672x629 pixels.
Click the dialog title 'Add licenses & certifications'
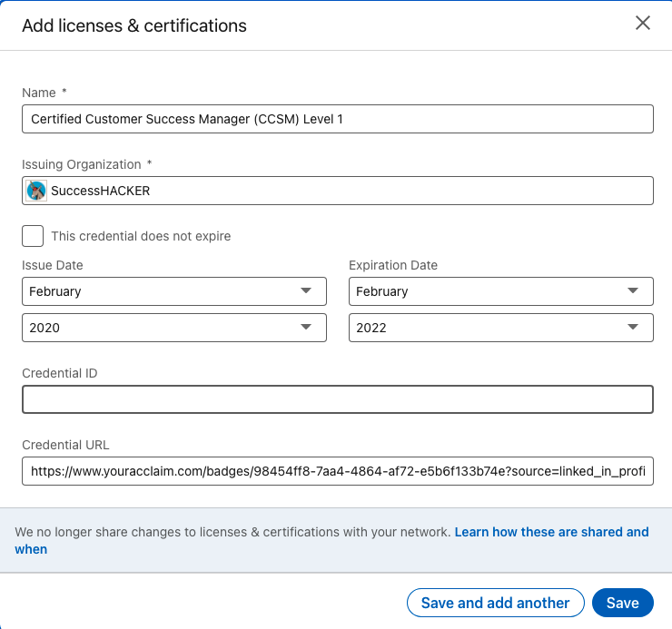[x=134, y=25]
